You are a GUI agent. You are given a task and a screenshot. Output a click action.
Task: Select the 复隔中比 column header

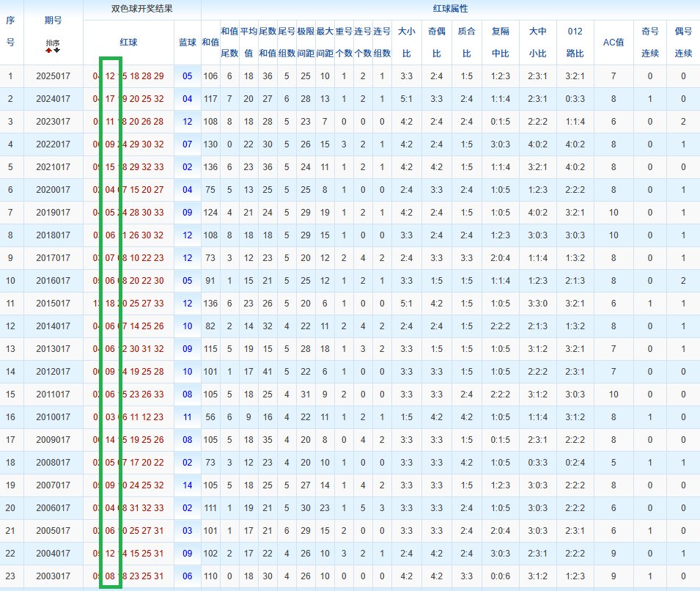[x=501, y=42]
